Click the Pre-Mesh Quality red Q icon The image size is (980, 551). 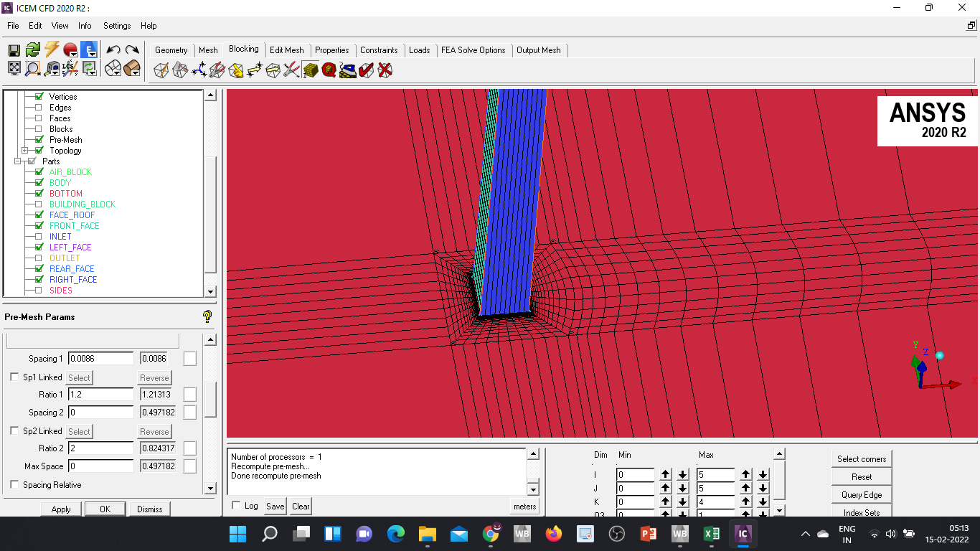(329, 70)
